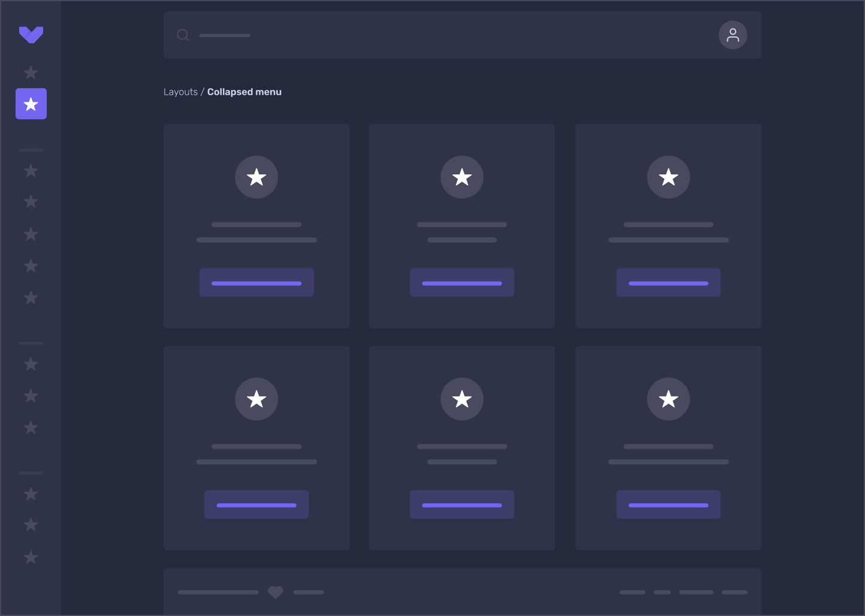Select the Collapsed menu breadcrumb item
Viewport: 865px width, 616px height.
point(244,92)
